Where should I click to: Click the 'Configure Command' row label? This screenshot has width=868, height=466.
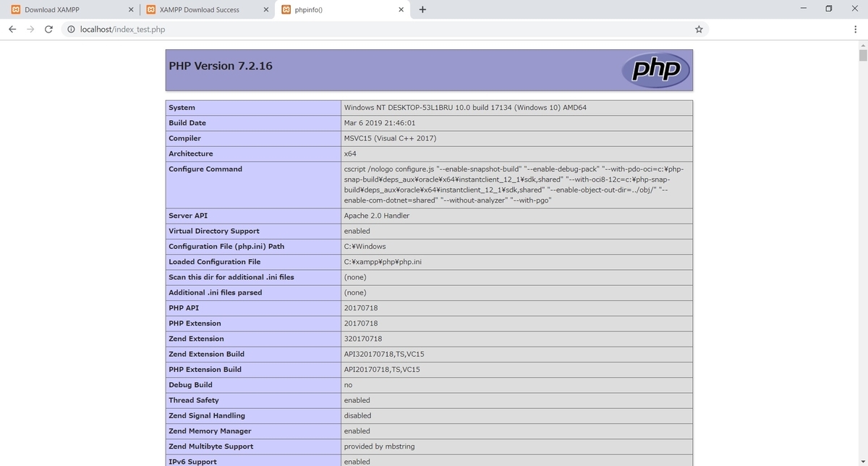click(x=205, y=169)
